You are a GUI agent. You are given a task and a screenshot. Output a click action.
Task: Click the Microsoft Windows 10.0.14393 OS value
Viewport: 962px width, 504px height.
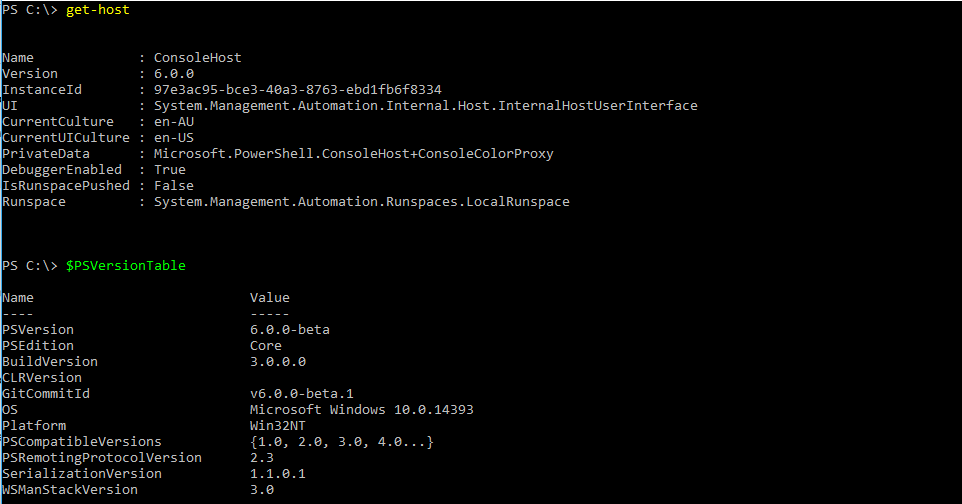pos(361,410)
